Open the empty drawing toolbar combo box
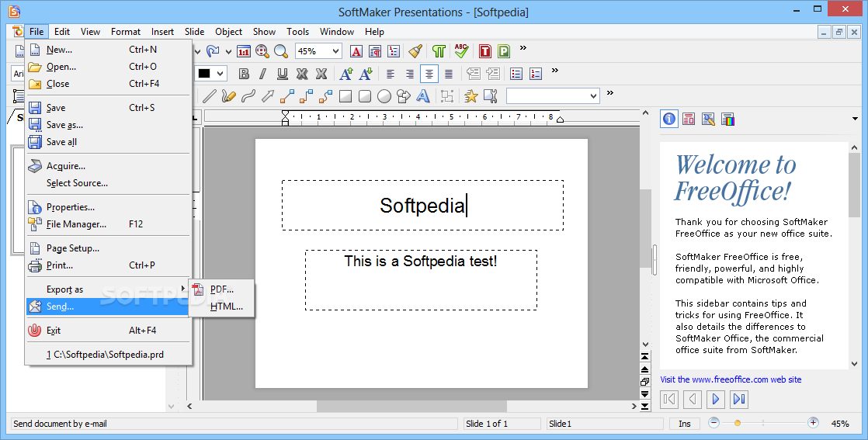Screen dimensions: 868x440 click(553, 96)
